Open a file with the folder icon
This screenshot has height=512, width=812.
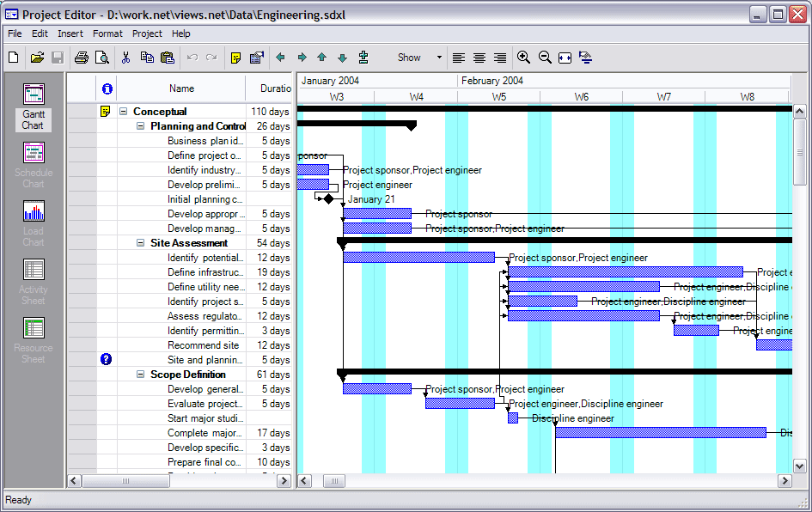tap(37, 58)
